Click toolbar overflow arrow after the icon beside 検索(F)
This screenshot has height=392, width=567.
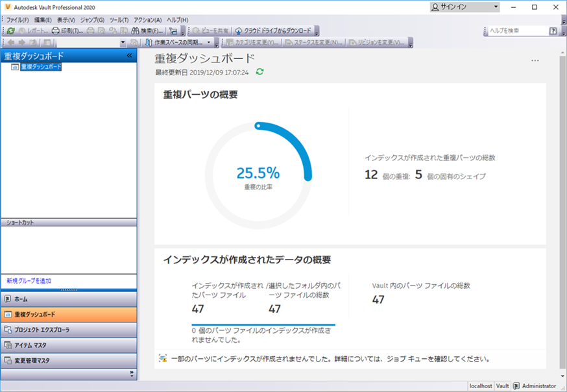pos(183,31)
